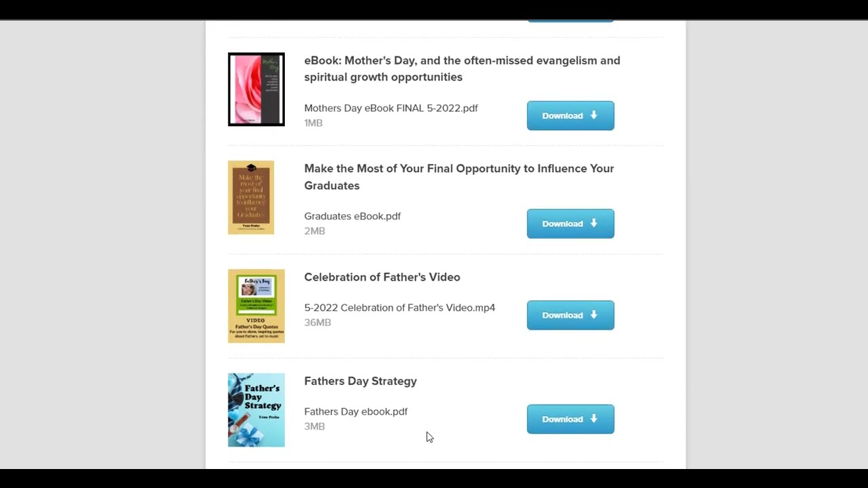Click the Father's Day Video thumbnail image
Screen dimensions: 868x488
point(256,306)
